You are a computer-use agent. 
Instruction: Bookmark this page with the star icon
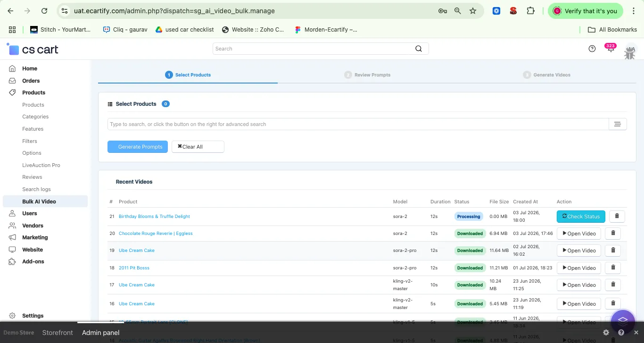[x=473, y=11]
